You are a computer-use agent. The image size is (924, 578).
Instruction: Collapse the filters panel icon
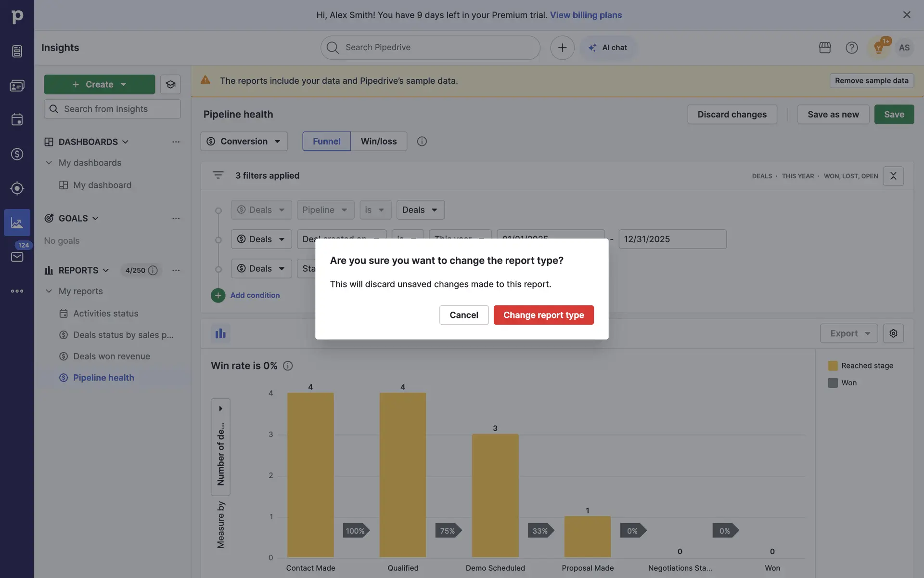tap(893, 176)
